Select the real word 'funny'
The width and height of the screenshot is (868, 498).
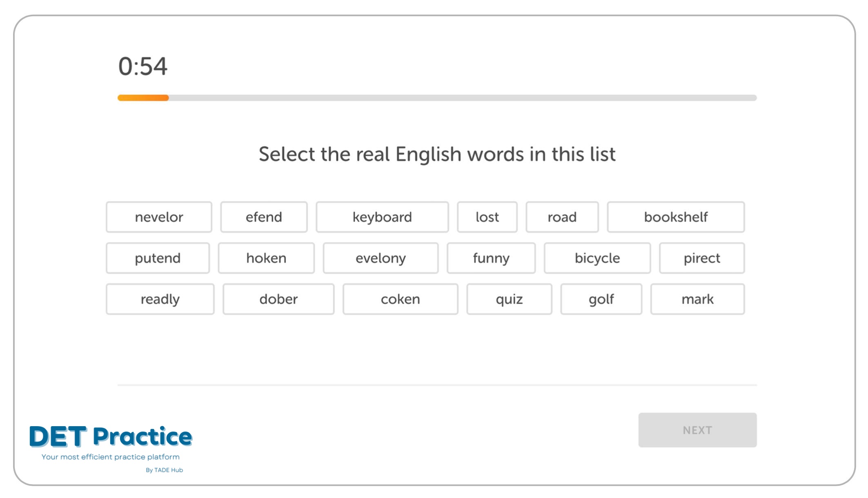[x=491, y=257]
